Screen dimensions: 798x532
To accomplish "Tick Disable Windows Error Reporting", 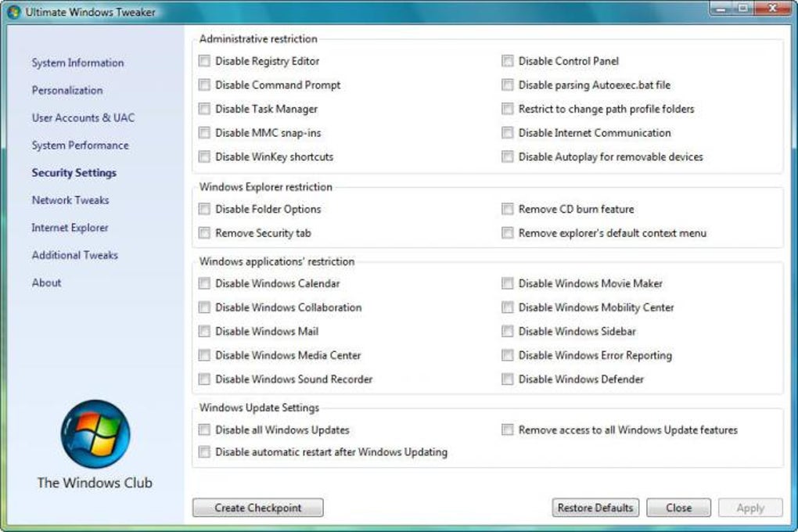I will tap(508, 355).
